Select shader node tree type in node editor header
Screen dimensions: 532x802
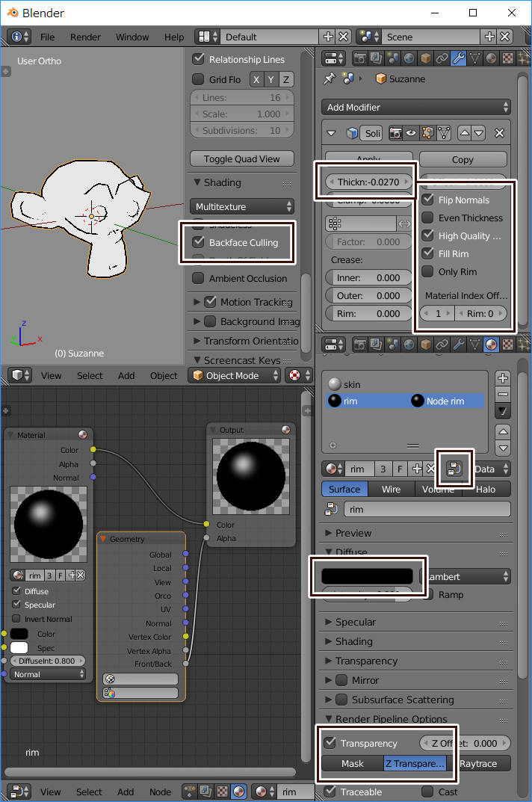point(239,792)
